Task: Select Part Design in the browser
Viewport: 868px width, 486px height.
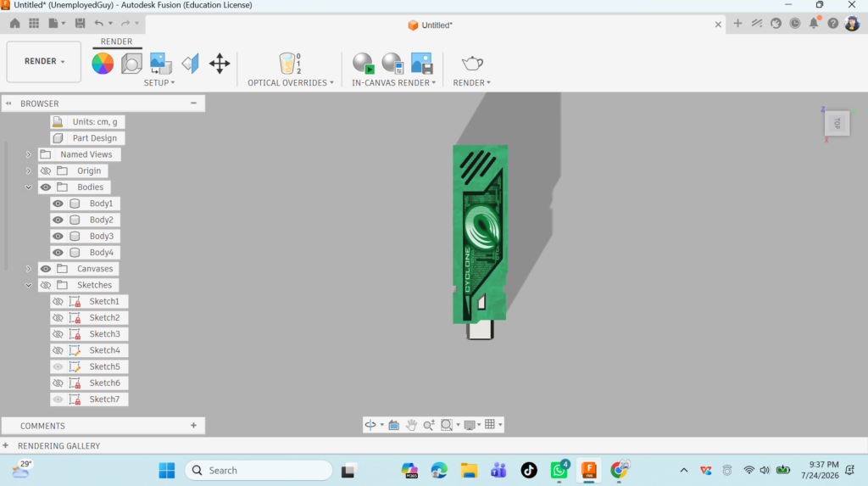Action: (x=95, y=138)
